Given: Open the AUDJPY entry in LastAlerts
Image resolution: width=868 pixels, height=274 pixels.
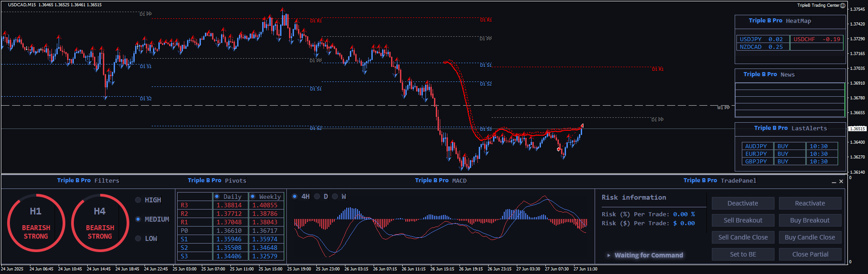Looking at the screenshot, I should point(756,146).
